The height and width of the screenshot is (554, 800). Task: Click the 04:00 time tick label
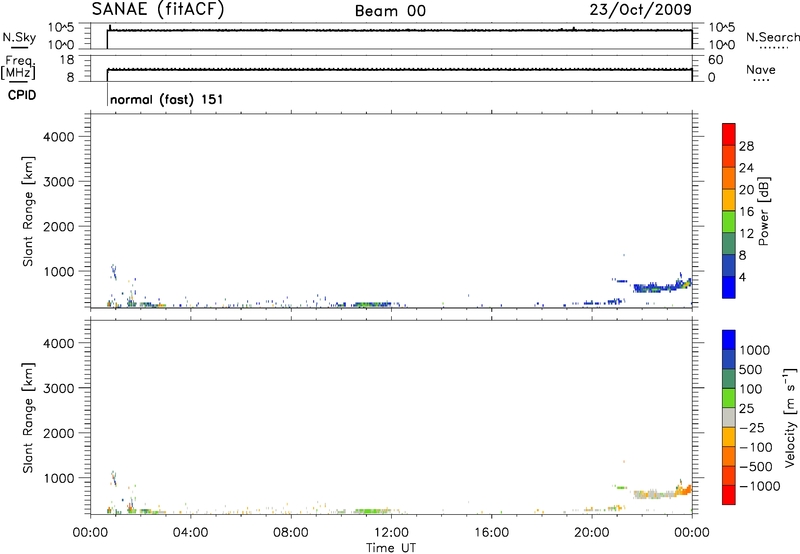[x=190, y=533]
